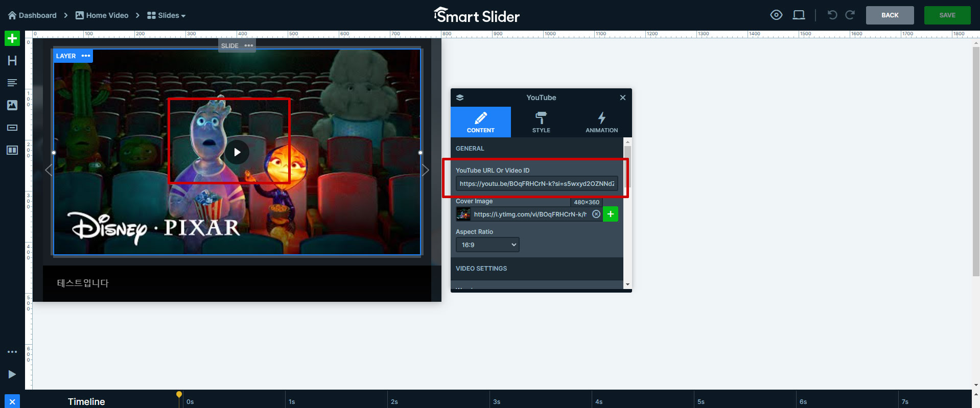
Task: Close the Timeline with the X button
Action: pyautogui.click(x=12, y=401)
